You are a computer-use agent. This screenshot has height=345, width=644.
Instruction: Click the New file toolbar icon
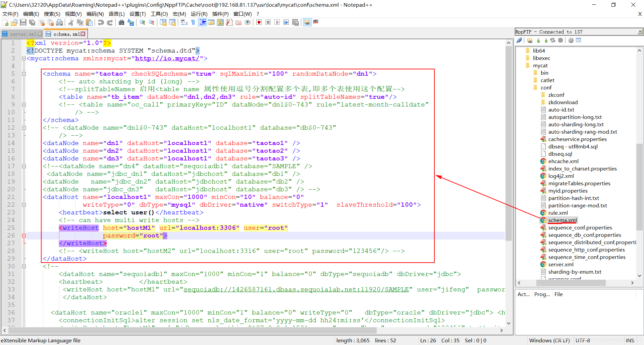pyautogui.click(x=5, y=22)
